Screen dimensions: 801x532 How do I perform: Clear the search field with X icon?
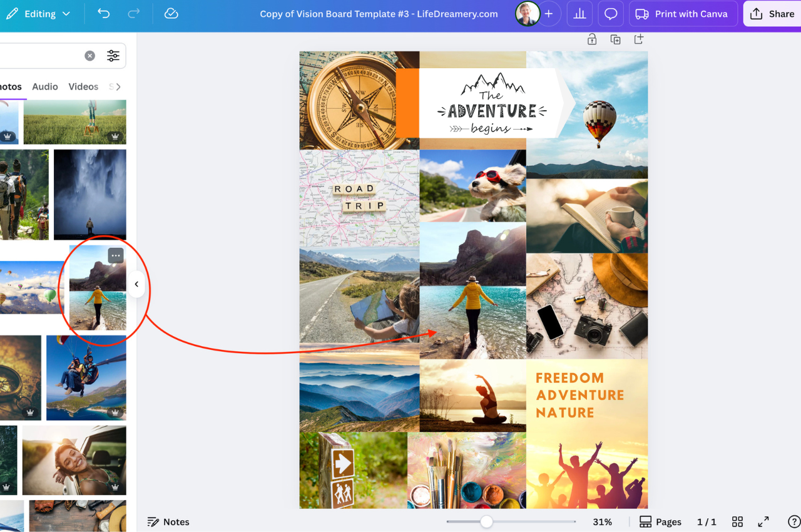90,56
